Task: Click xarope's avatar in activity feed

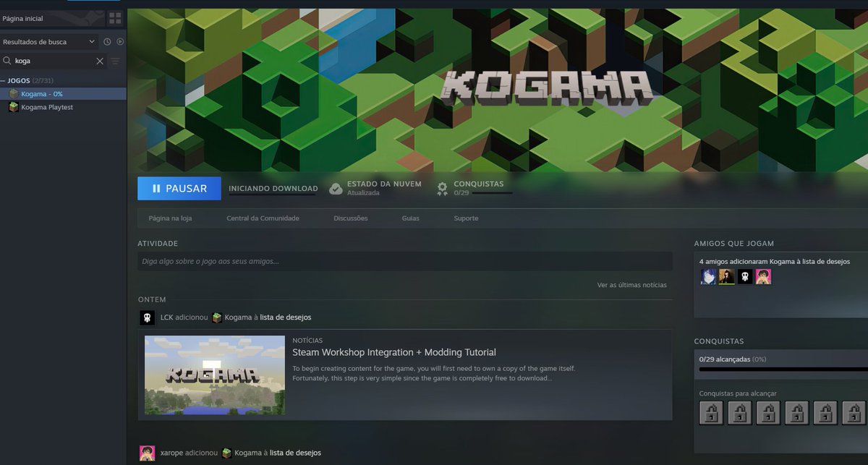Action: pyautogui.click(x=147, y=453)
